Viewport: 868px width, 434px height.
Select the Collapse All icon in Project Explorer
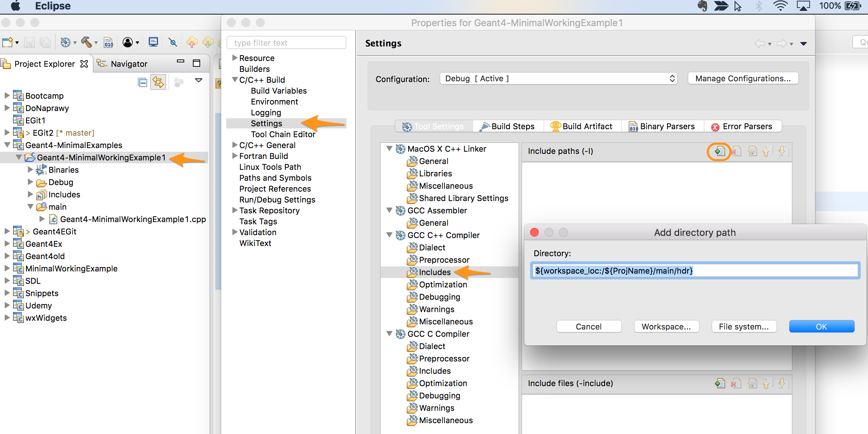(142, 82)
